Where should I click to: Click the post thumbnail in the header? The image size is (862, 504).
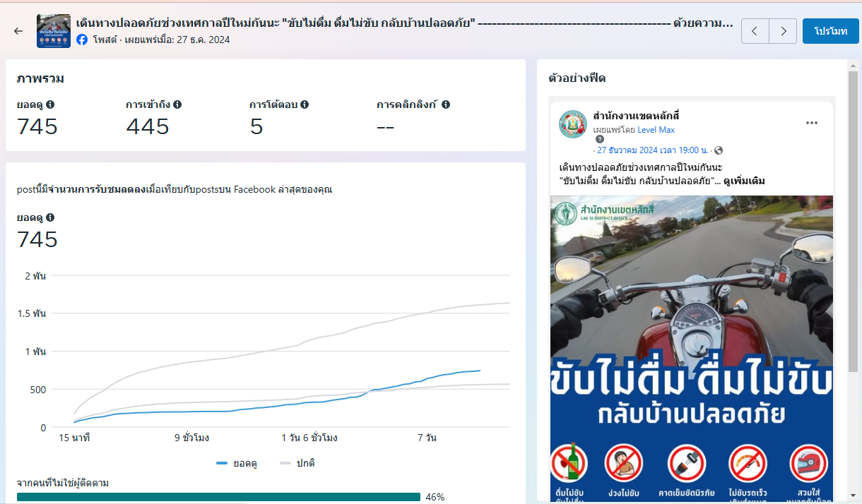click(x=54, y=31)
